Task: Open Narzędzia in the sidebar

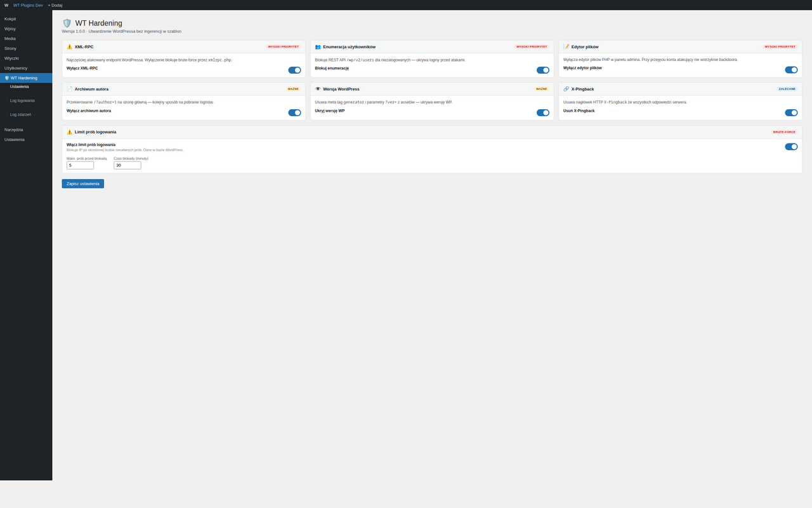Action: click(x=26, y=130)
